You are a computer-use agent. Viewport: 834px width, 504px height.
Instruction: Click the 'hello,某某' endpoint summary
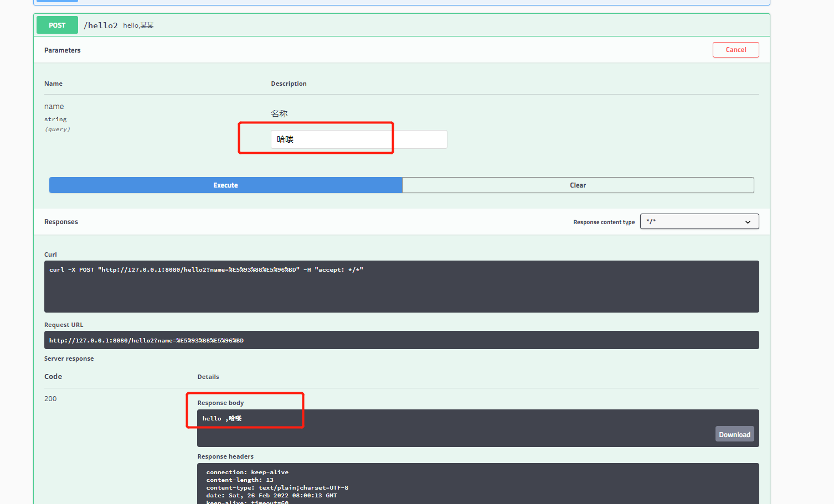coord(138,25)
